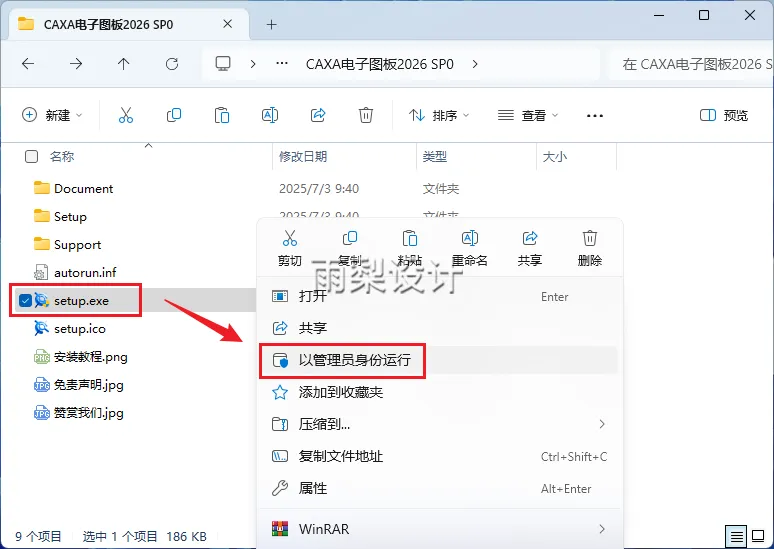Screen dimensions: 774x549
Task: Click Paste (粘贴) in the context menu
Action: (x=410, y=248)
